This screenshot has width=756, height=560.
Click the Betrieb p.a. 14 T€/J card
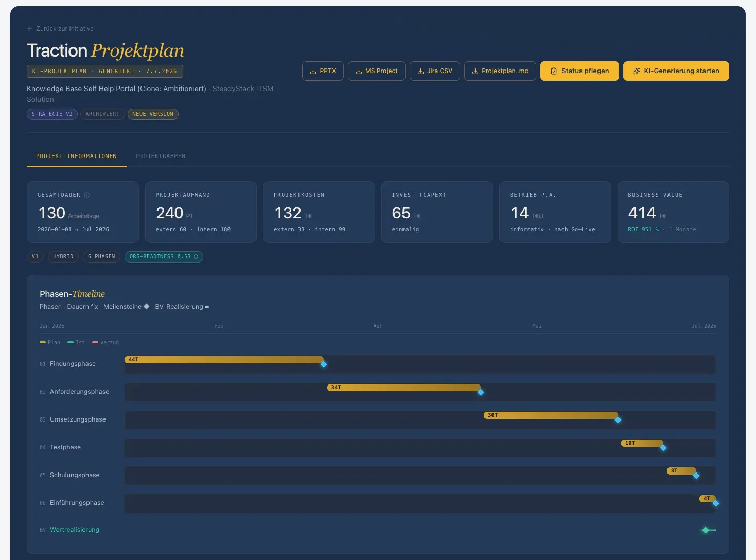[x=555, y=212]
